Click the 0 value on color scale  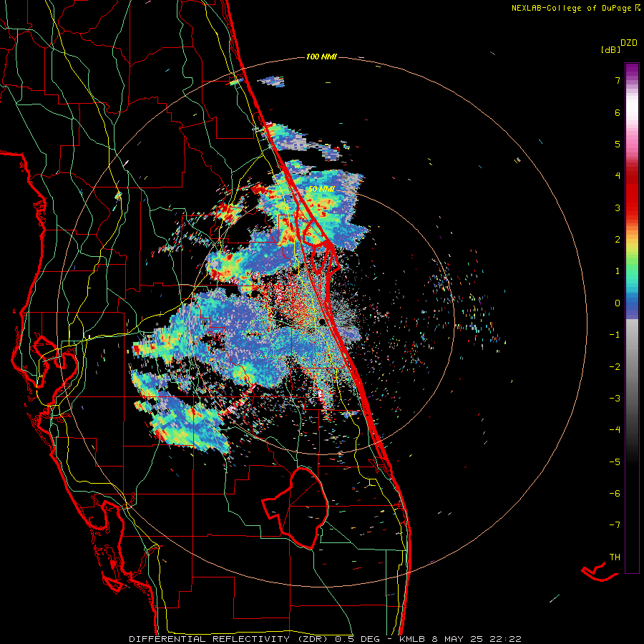pos(618,303)
